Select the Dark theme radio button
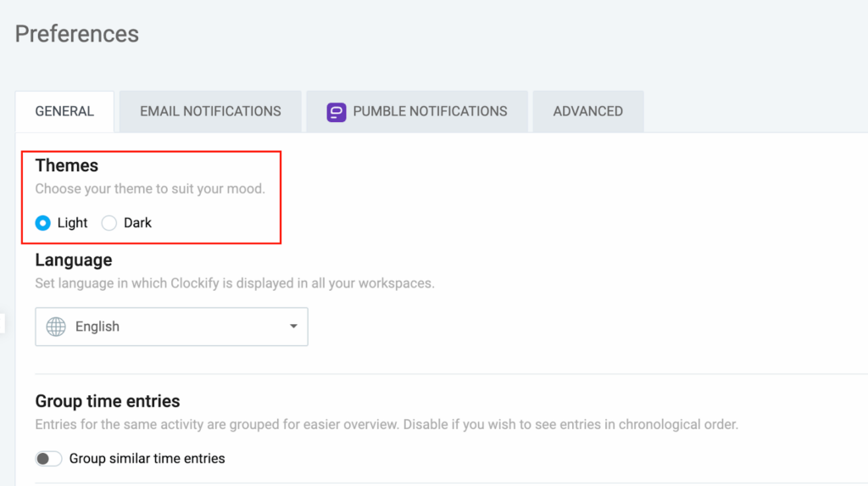 tap(108, 223)
